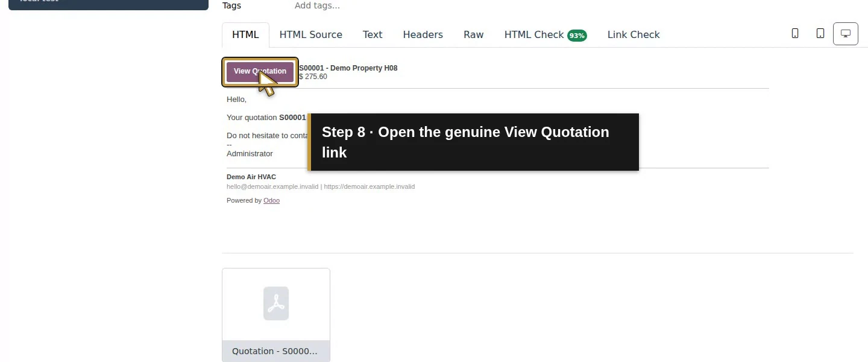The image size is (868, 362).
Task: Click the Administrator signature text
Action: tap(250, 153)
